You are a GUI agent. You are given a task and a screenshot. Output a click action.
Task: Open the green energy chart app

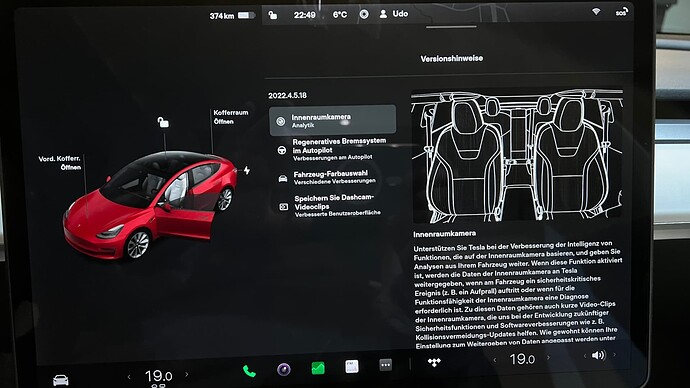318,368
